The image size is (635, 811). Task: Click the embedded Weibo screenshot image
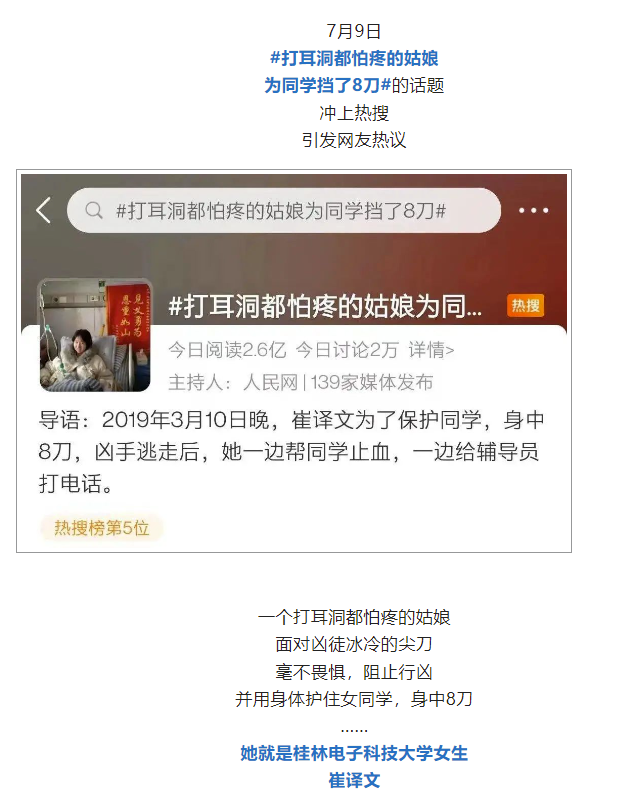[294, 361]
